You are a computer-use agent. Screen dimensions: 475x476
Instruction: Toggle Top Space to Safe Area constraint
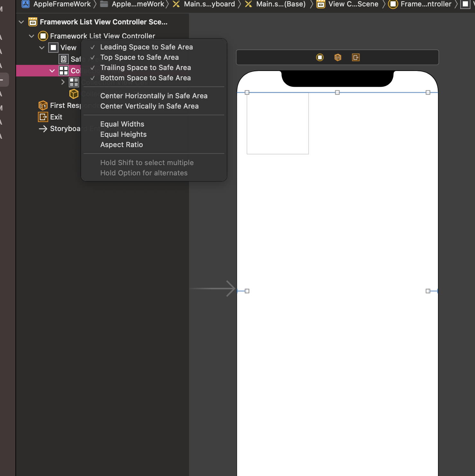coord(154,57)
